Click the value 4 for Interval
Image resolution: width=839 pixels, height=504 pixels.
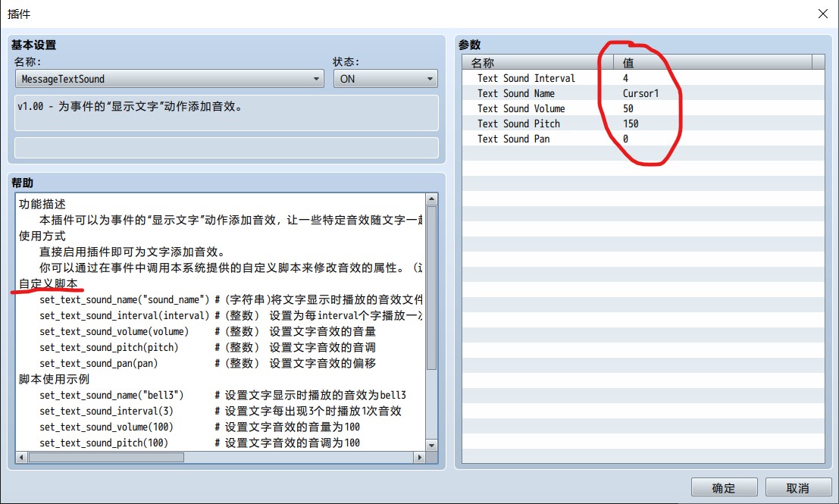[x=625, y=78]
